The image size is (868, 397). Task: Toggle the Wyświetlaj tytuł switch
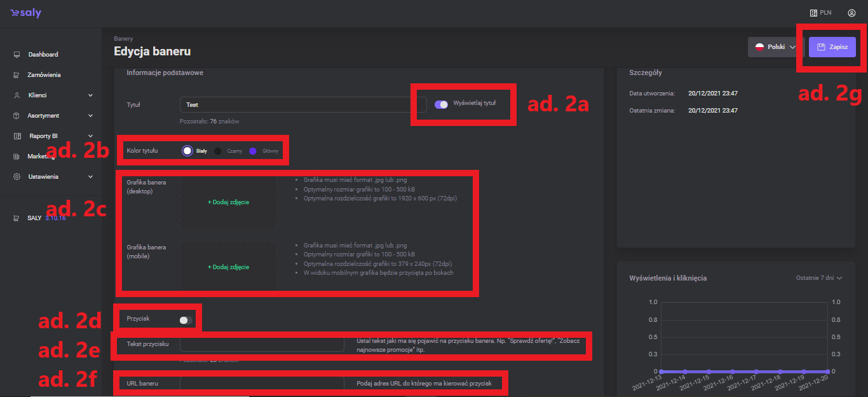pos(441,104)
